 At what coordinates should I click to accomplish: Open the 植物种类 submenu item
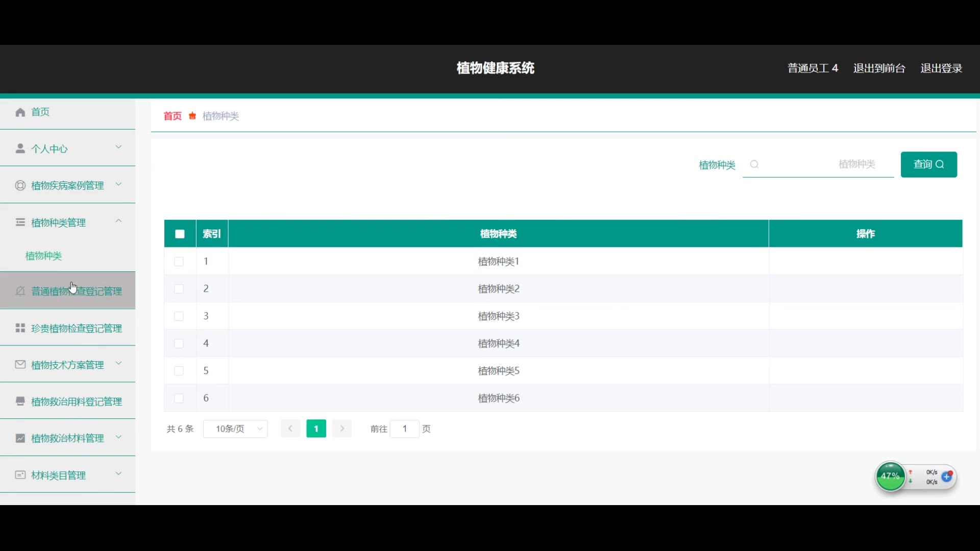[x=44, y=256]
